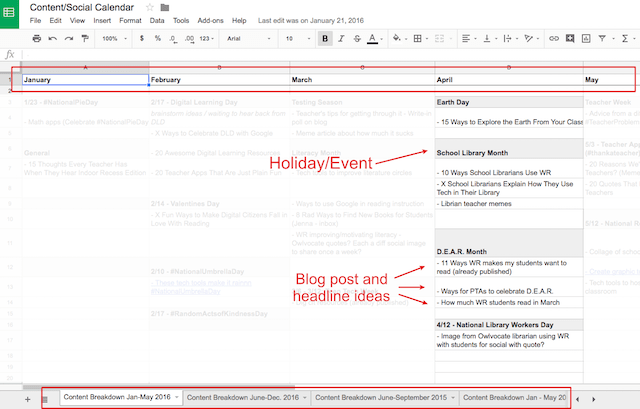Click the print icon in toolbar
640x409 pixels.
(x=37, y=39)
